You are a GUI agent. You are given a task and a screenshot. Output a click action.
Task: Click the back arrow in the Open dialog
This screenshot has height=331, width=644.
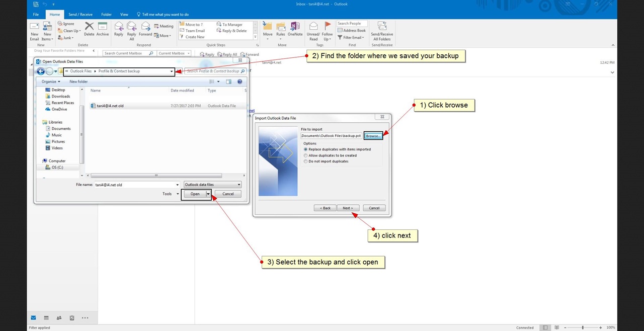[x=40, y=71]
